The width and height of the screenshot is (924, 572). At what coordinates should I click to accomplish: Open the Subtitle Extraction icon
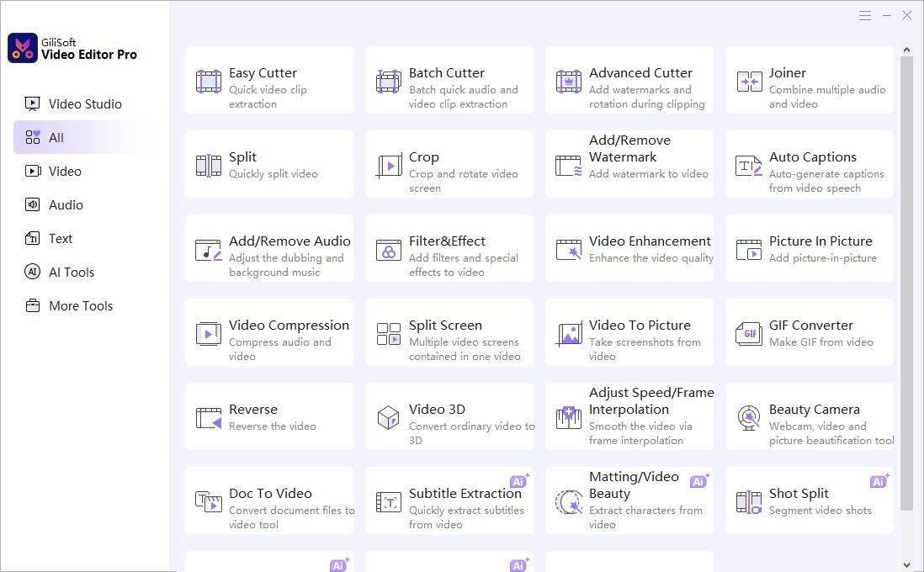[388, 502]
